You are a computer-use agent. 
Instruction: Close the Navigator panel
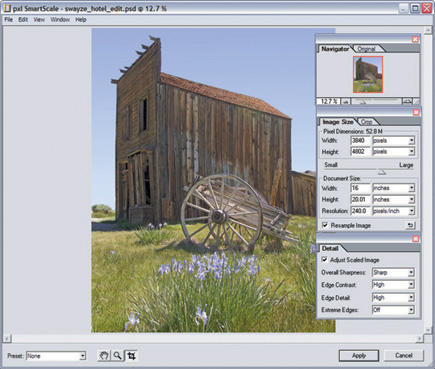[415, 39]
